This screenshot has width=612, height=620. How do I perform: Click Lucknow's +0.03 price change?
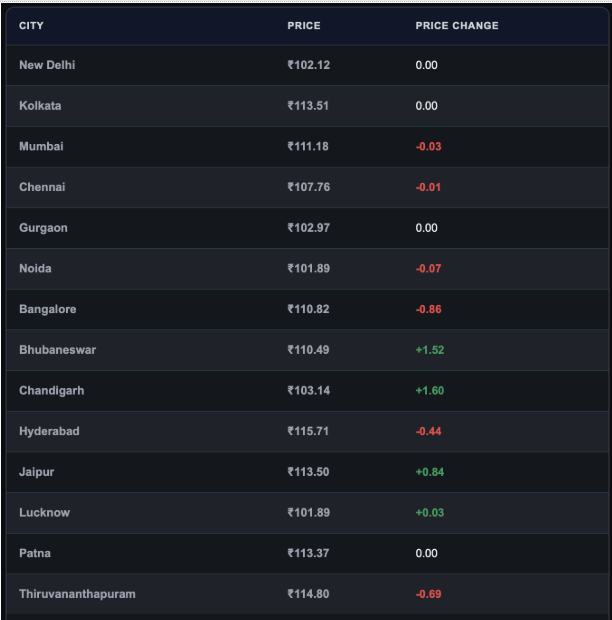430,512
